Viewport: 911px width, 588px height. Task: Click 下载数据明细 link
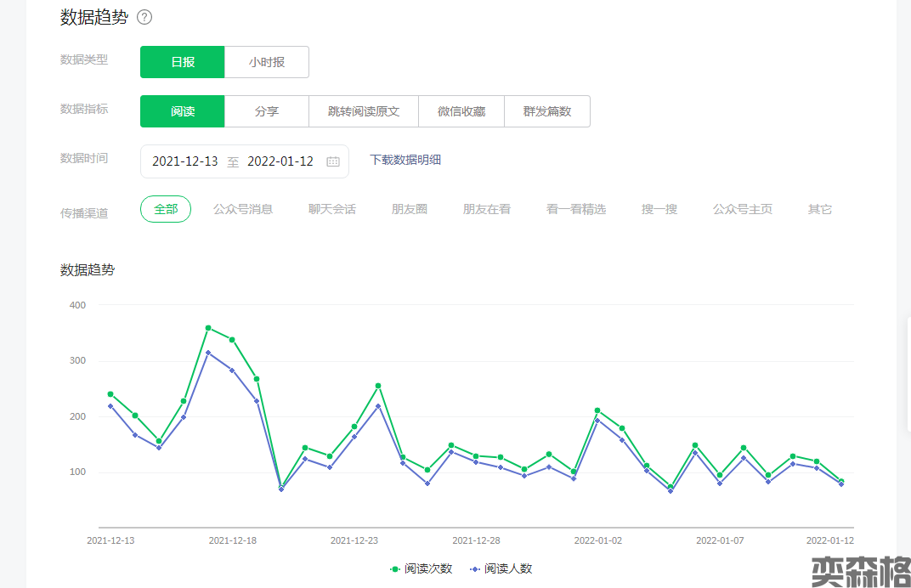(x=405, y=160)
